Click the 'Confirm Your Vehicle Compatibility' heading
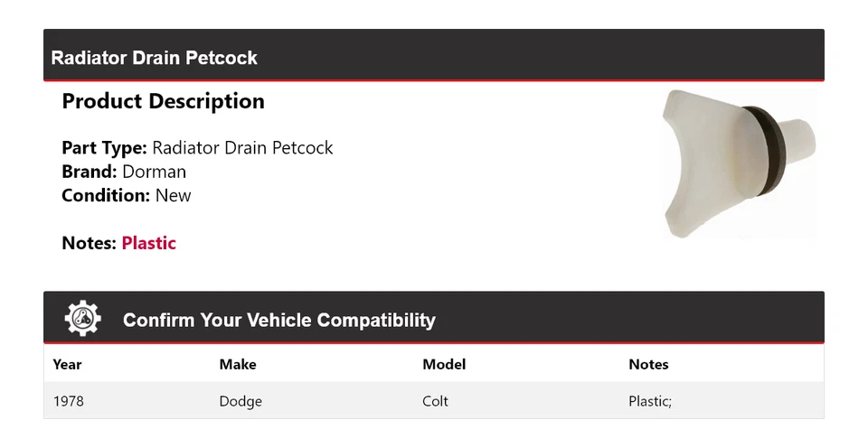The width and height of the screenshot is (868, 448). (278, 321)
